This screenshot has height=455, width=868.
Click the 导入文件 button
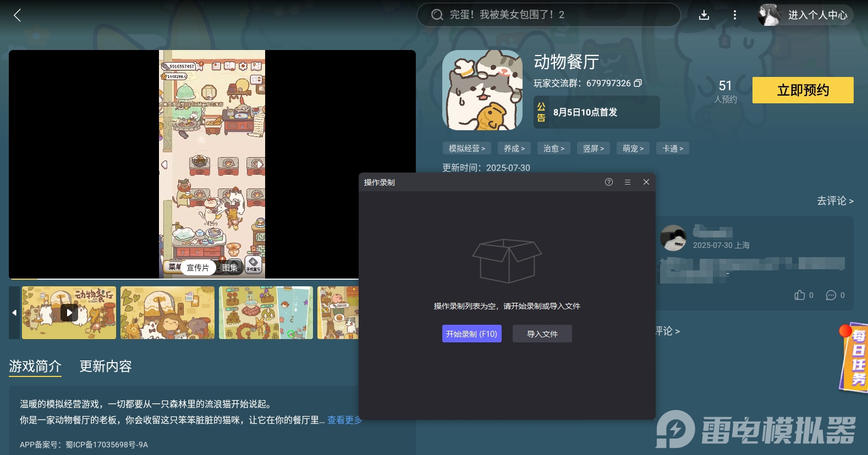tap(542, 334)
